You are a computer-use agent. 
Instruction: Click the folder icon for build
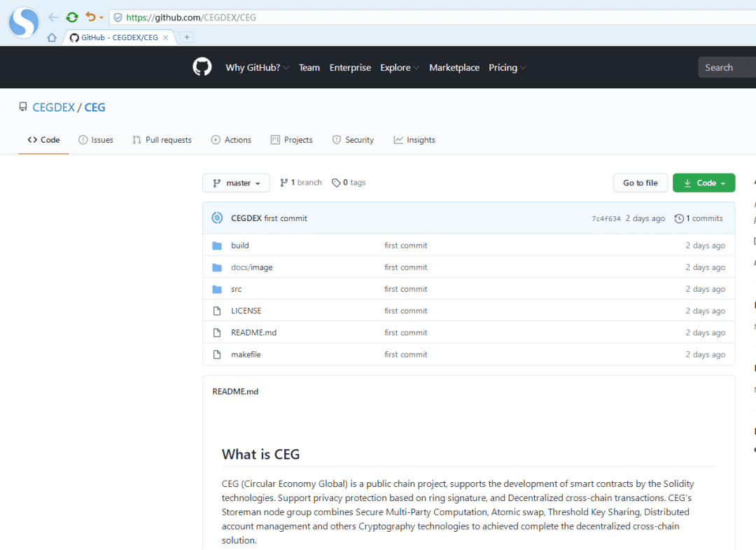217,246
